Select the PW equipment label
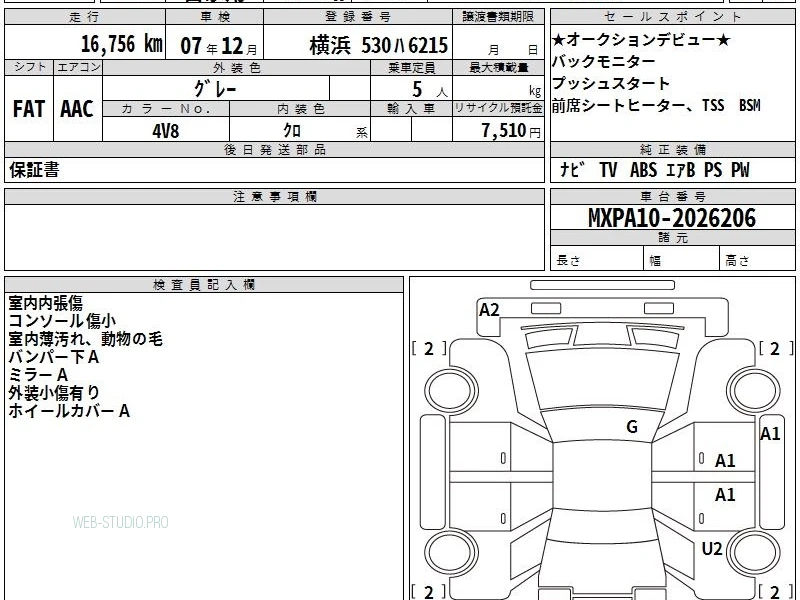The height and width of the screenshot is (600, 800). (x=740, y=169)
